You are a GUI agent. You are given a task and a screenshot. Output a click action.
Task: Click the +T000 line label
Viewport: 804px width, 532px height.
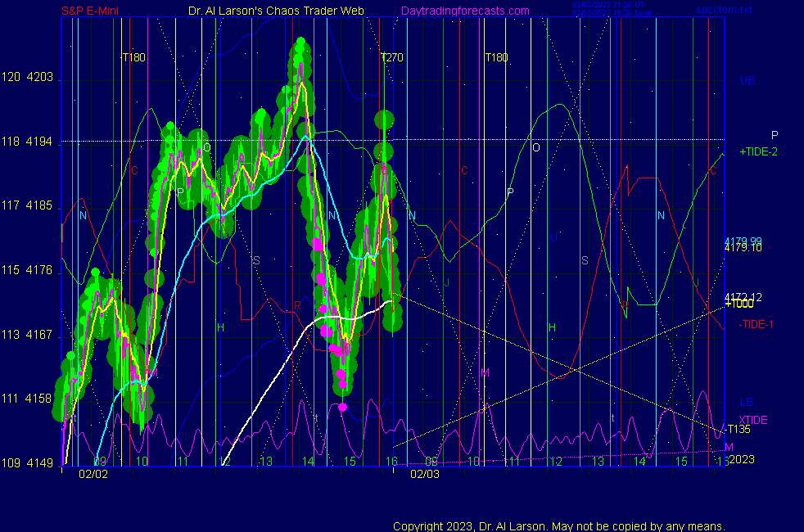(x=739, y=304)
